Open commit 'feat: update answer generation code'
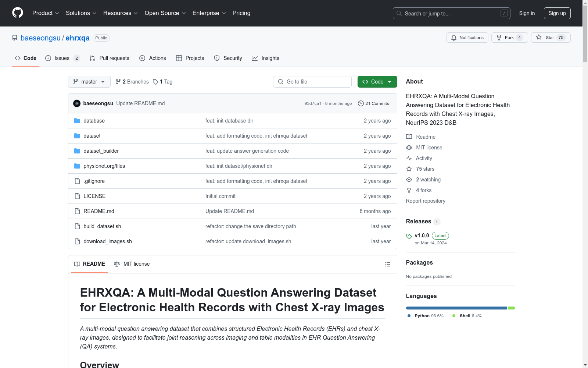Screen dimensions: 588x368 pos(247,151)
